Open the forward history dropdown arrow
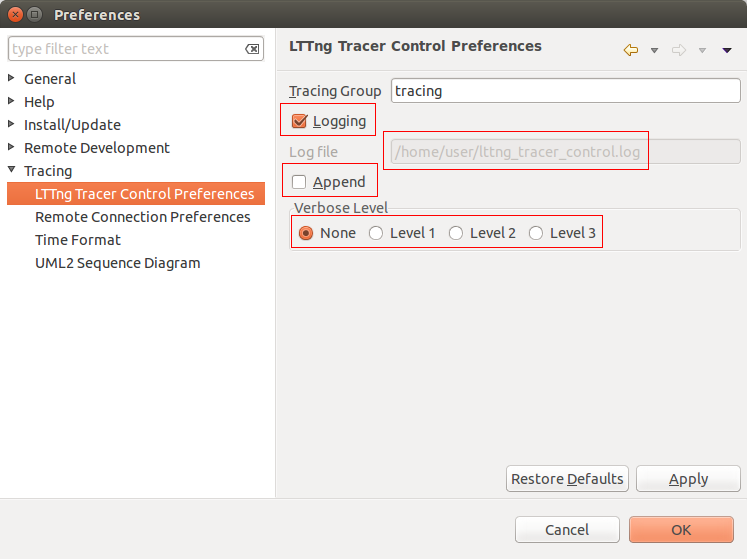 pyautogui.click(x=702, y=50)
